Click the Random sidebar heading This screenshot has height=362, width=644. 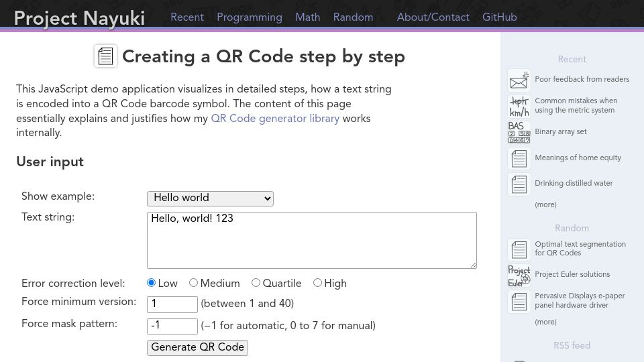[x=572, y=228]
